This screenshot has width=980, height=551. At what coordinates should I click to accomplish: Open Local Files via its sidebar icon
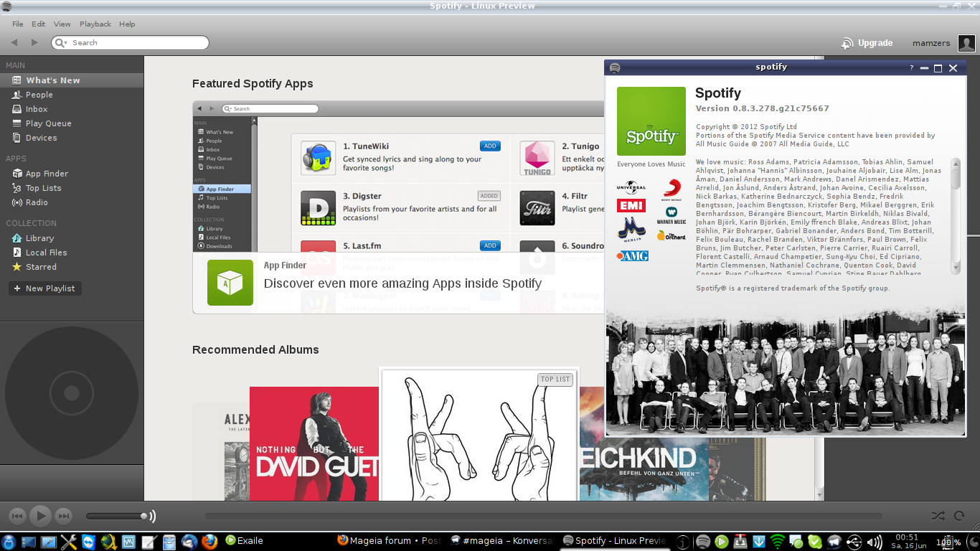click(x=17, y=253)
